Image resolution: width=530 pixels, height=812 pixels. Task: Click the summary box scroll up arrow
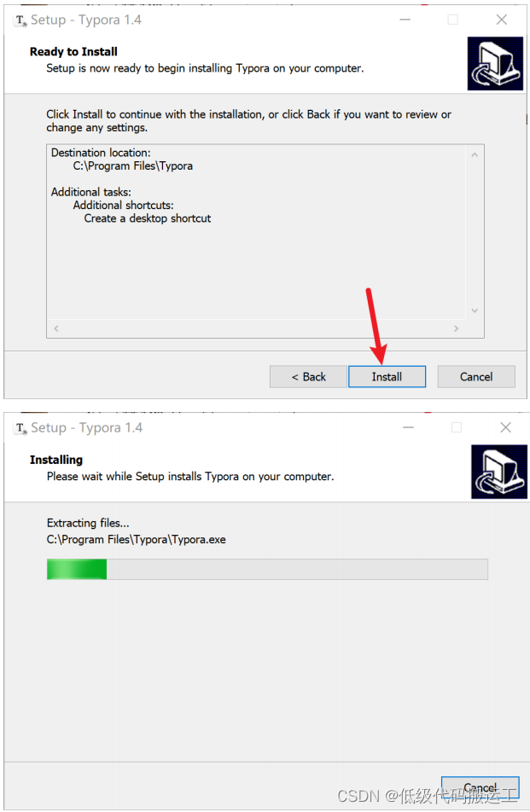[x=475, y=155]
